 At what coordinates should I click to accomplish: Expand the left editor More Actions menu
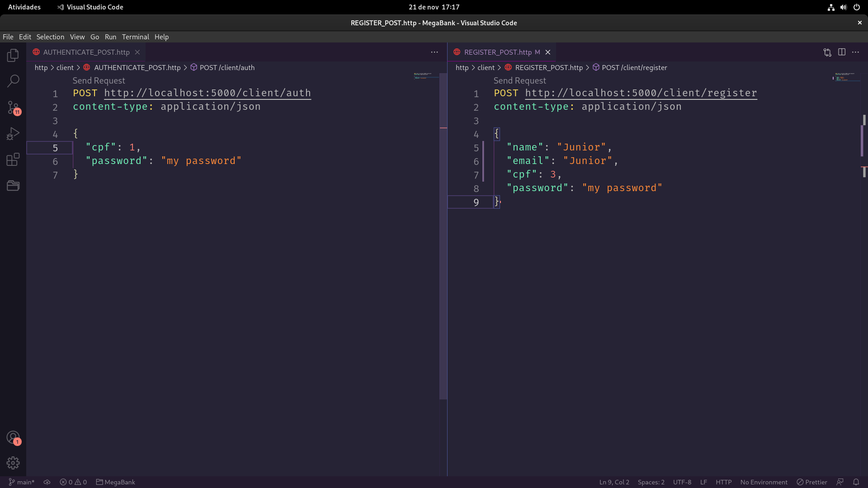pyautogui.click(x=434, y=52)
